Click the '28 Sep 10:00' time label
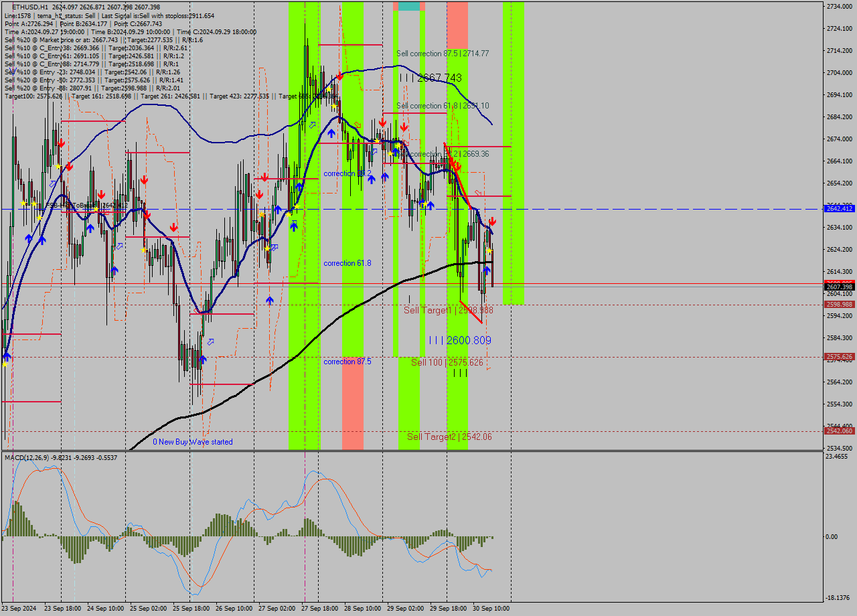This screenshot has width=857, height=616. (x=362, y=609)
